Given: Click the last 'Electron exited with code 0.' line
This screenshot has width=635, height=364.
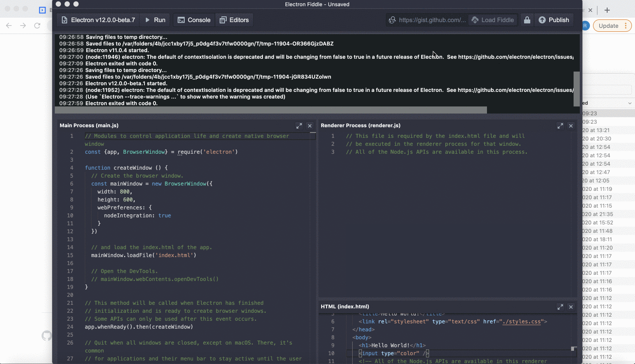Looking at the screenshot, I should click(121, 103).
